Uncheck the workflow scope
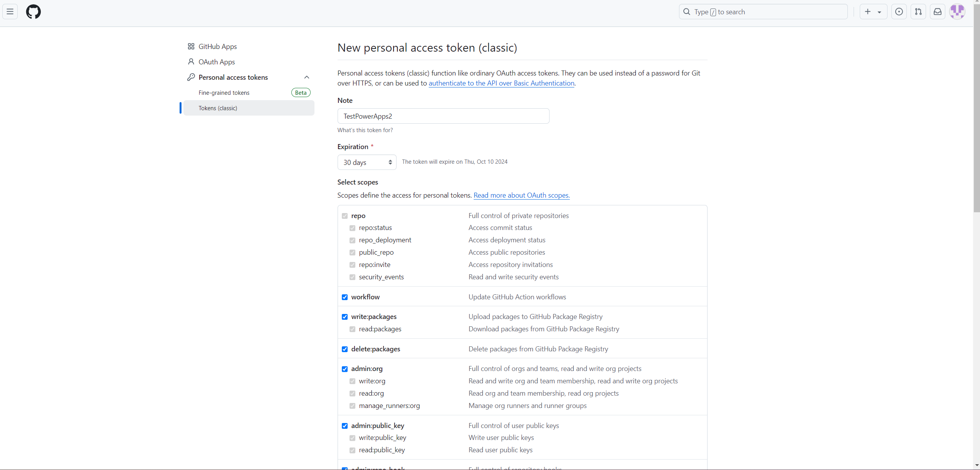 [345, 297]
